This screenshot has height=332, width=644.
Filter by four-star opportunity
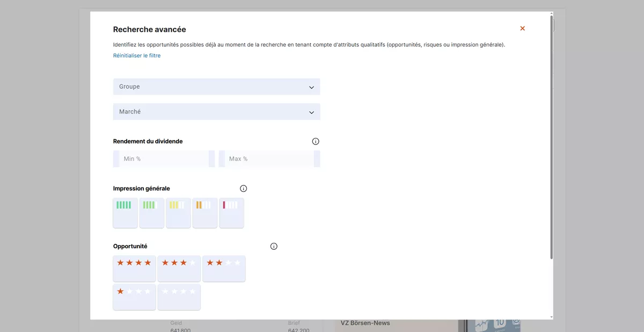pyautogui.click(x=134, y=269)
